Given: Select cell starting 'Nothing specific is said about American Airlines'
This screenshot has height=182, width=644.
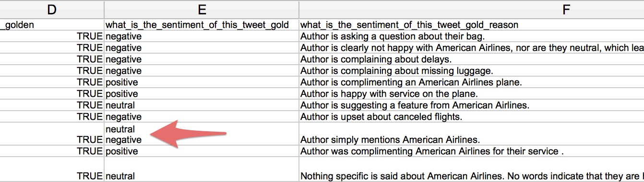Looking at the screenshot, I should [x=471, y=170].
